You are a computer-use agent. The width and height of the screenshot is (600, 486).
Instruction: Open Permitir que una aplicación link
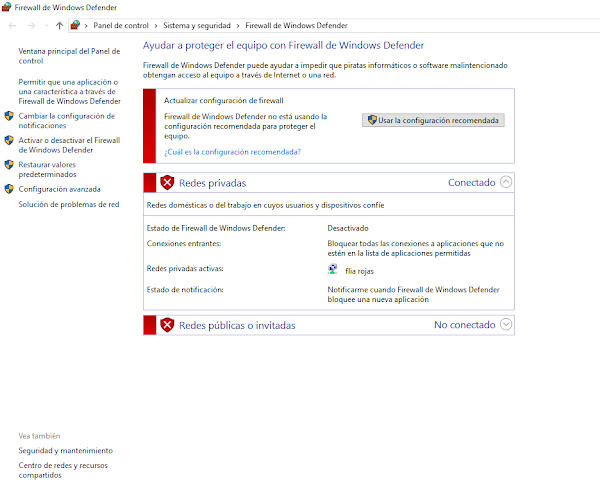69,91
